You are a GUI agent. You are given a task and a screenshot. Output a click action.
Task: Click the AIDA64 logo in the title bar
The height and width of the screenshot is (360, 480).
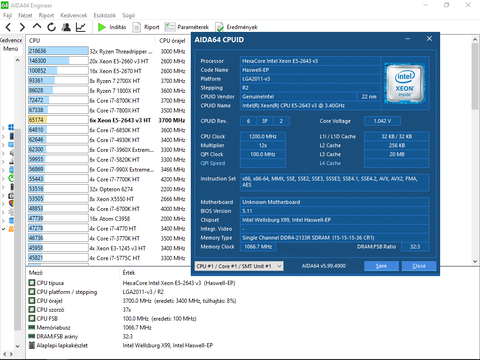click(5, 5)
